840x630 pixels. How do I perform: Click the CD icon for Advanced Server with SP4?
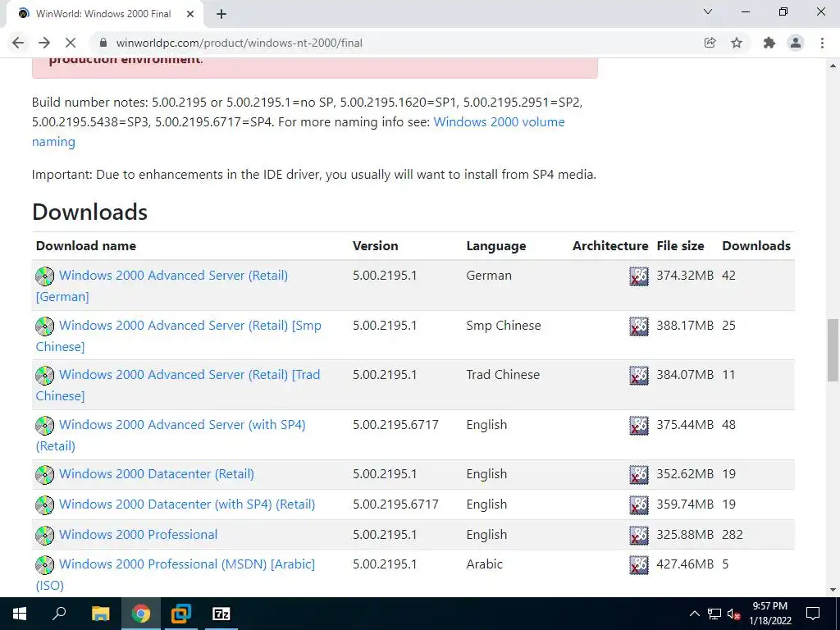pyautogui.click(x=45, y=426)
